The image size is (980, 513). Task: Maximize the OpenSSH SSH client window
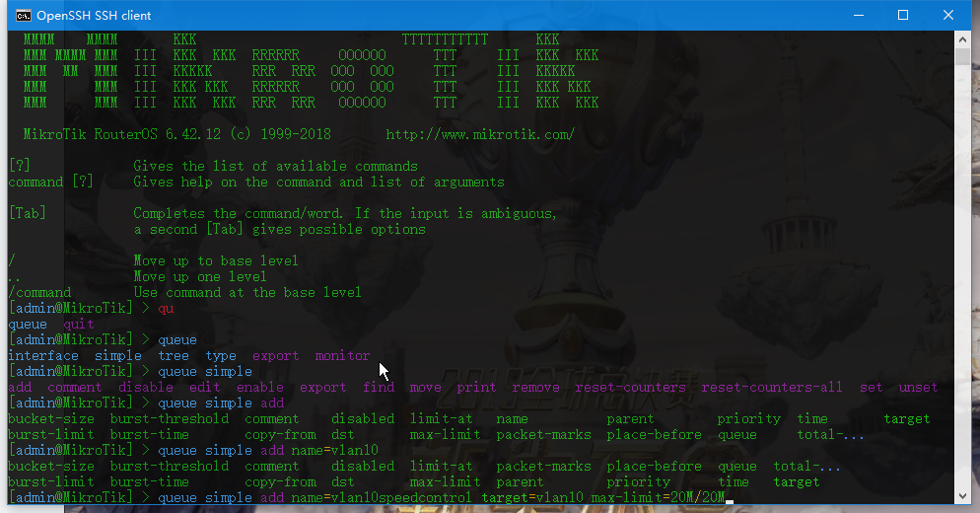(x=903, y=15)
